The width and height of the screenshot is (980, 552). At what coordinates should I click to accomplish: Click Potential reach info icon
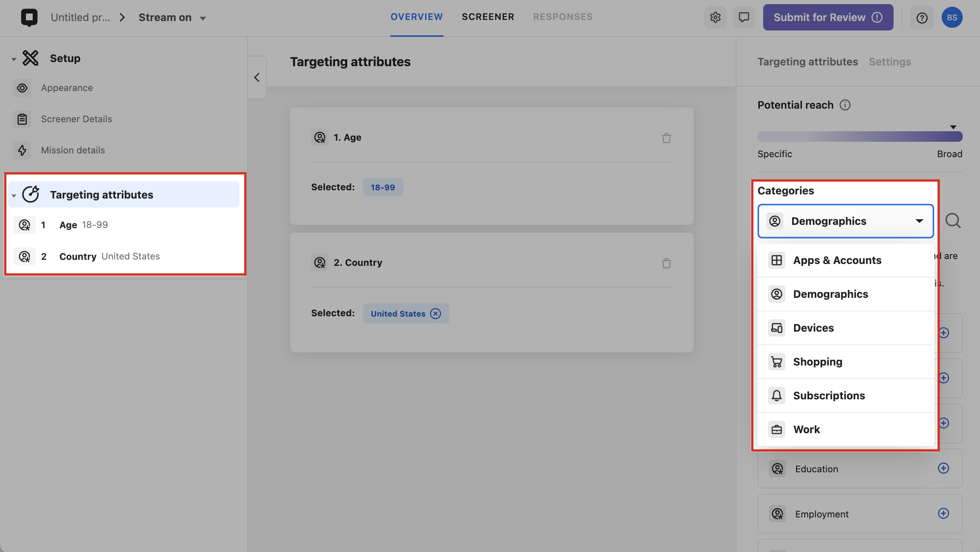click(x=845, y=105)
